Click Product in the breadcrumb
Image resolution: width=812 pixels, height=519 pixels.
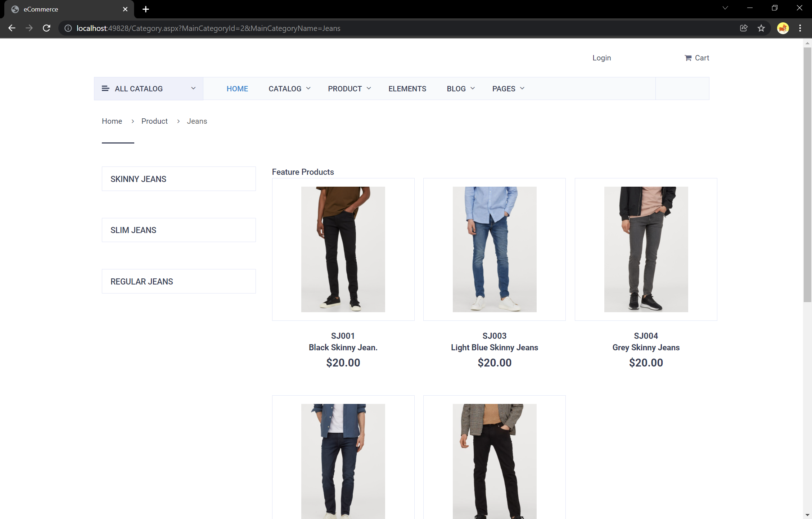coord(154,121)
